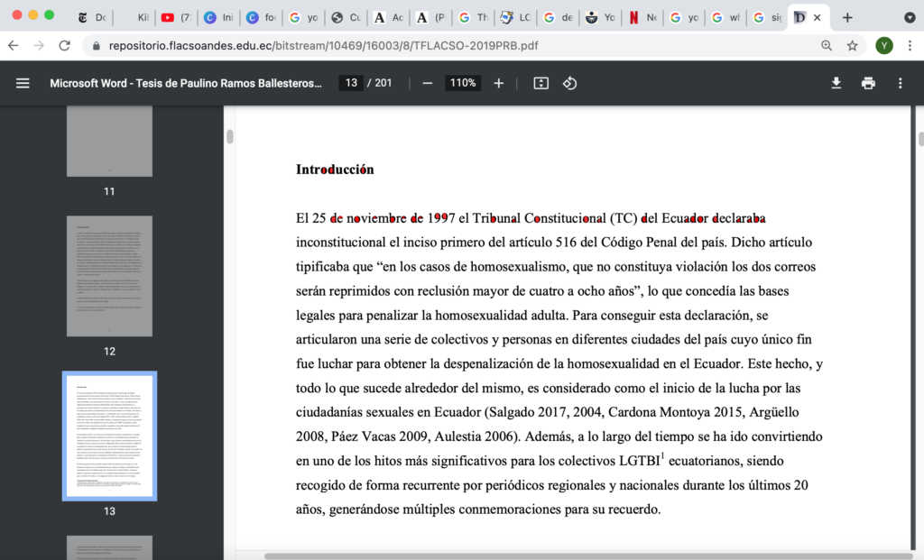
Task: Open the browser zoom magnifier icon
Action: click(x=827, y=45)
